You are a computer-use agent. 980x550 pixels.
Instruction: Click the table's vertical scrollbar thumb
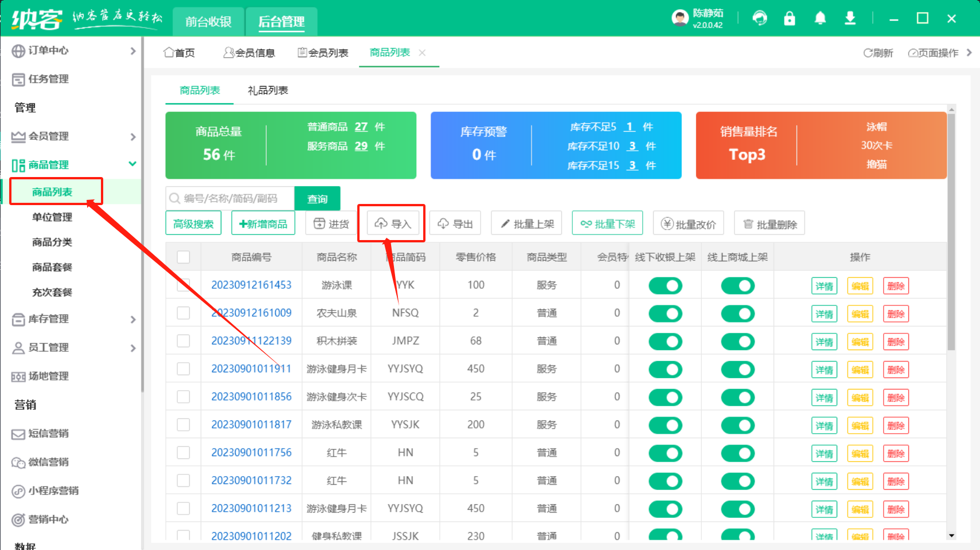pyautogui.click(x=951, y=229)
